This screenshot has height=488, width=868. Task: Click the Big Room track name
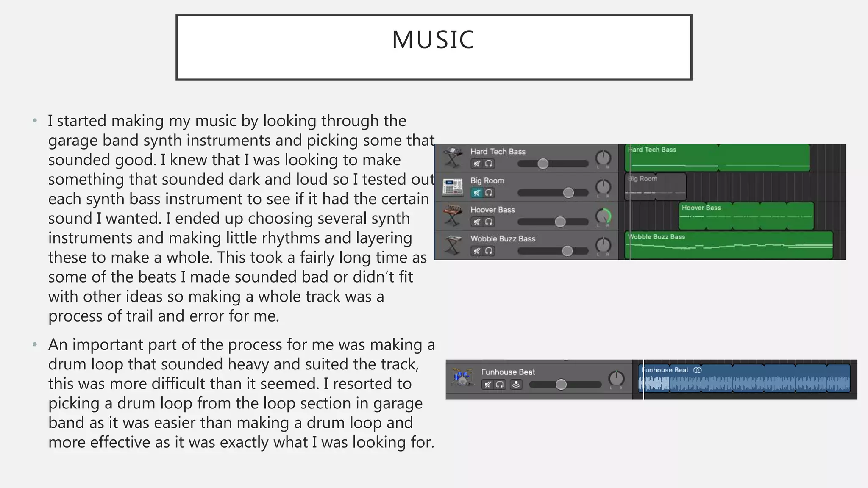click(x=487, y=180)
